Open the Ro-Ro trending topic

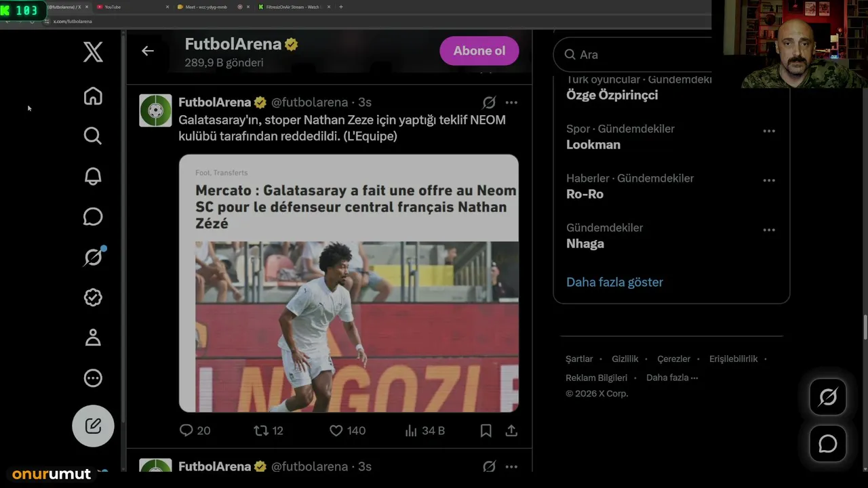[585, 194]
